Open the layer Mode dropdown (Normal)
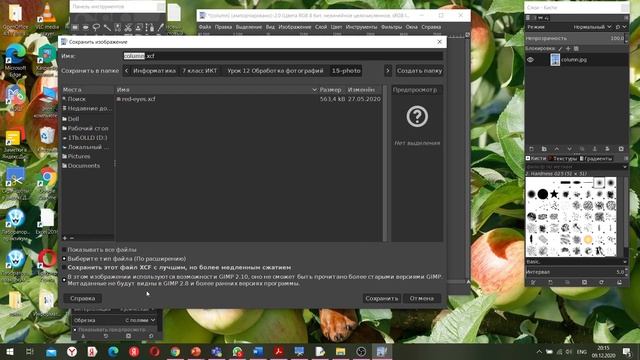Screen dimensions: 640x360 592,27
